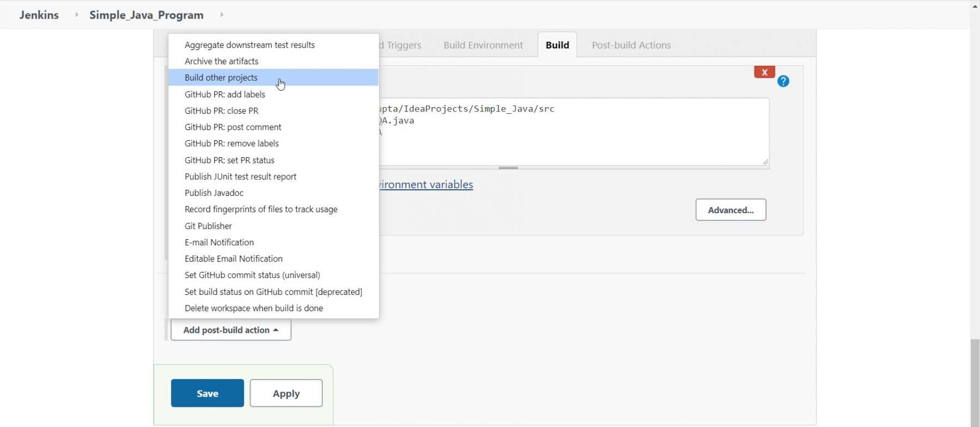Choose Set GitHub commit status (universal)
Viewport: 980px width, 427px height.
pos(273,275)
